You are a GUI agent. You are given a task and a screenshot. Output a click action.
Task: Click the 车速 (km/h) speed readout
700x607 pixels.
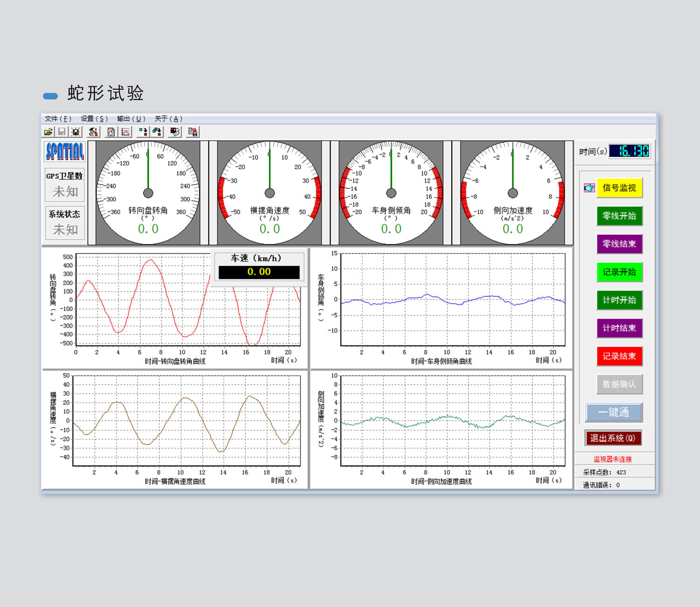click(259, 272)
